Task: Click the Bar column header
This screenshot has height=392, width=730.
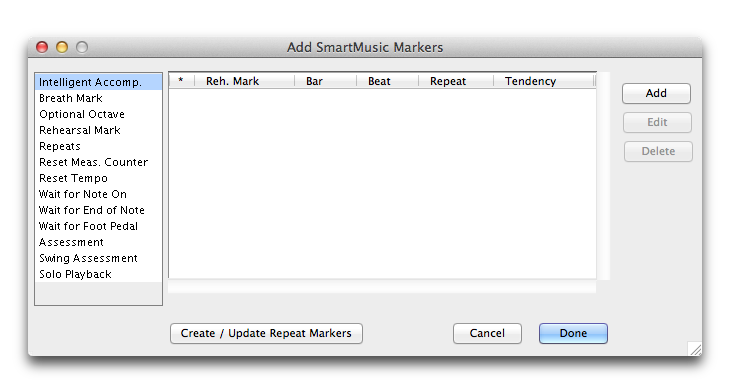Action: click(325, 81)
